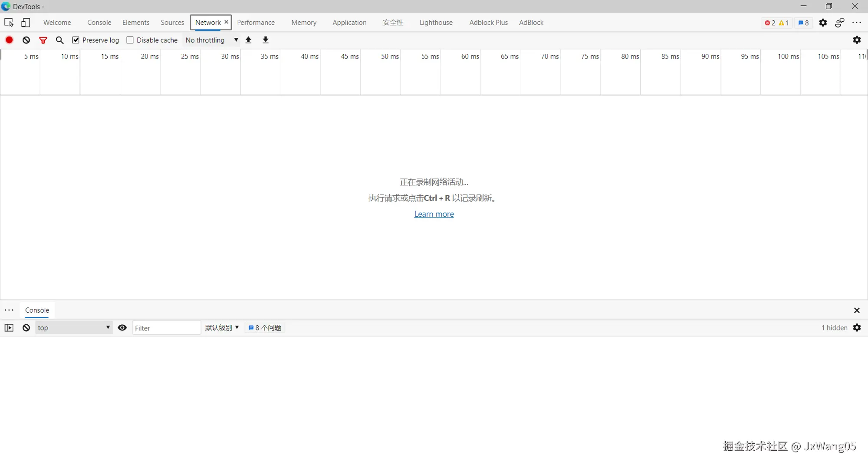This screenshot has width=868, height=465.
Task: Open DevTools more options ellipsis
Action: (x=857, y=23)
